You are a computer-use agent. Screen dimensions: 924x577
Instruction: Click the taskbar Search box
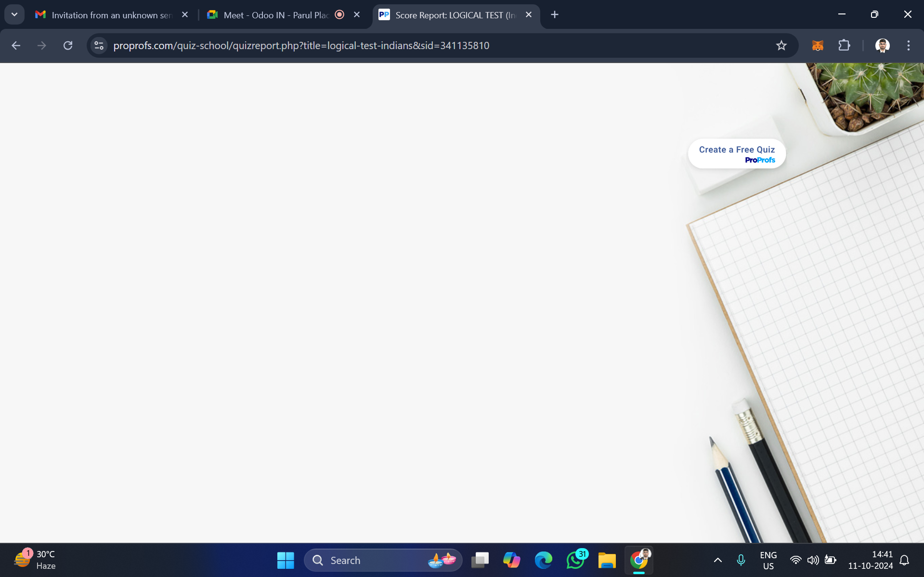point(383,560)
